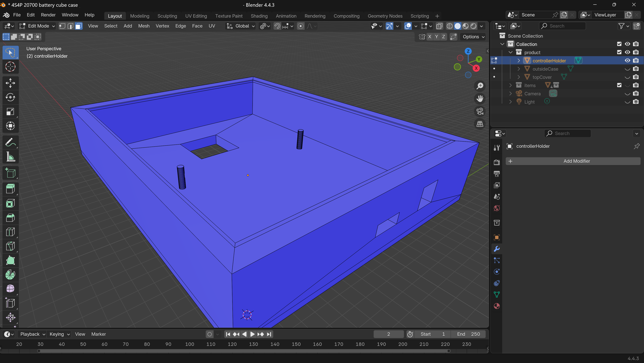The image size is (644, 363).
Task: Choose the Loop Cut tool
Action: (x=10, y=232)
